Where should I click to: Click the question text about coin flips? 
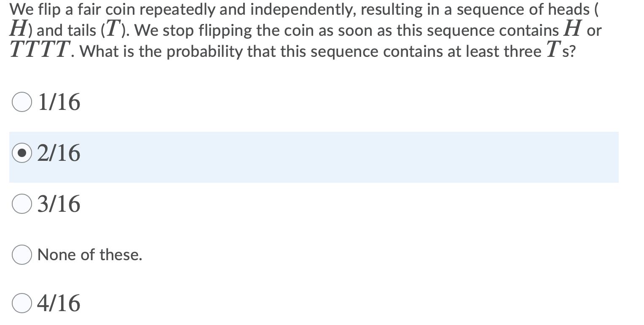[295, 29]
